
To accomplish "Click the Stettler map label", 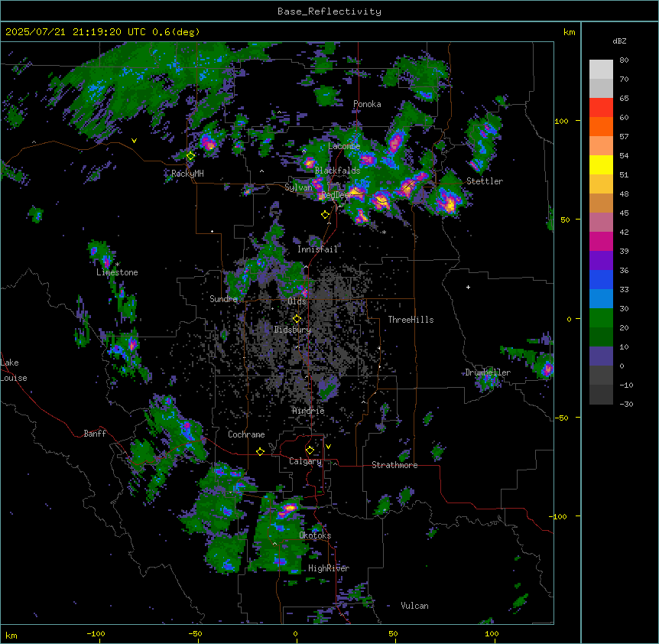I will pos(485,181).
